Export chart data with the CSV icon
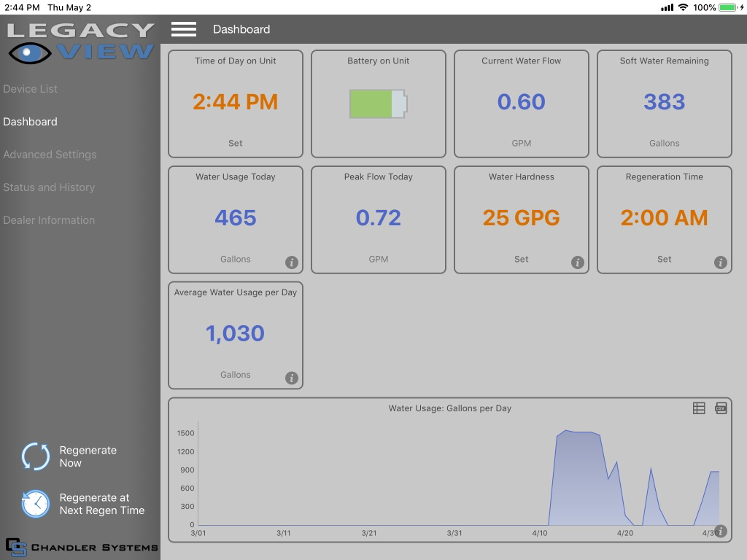This screenshot has height=560, width=747. (x=721, y=408)
